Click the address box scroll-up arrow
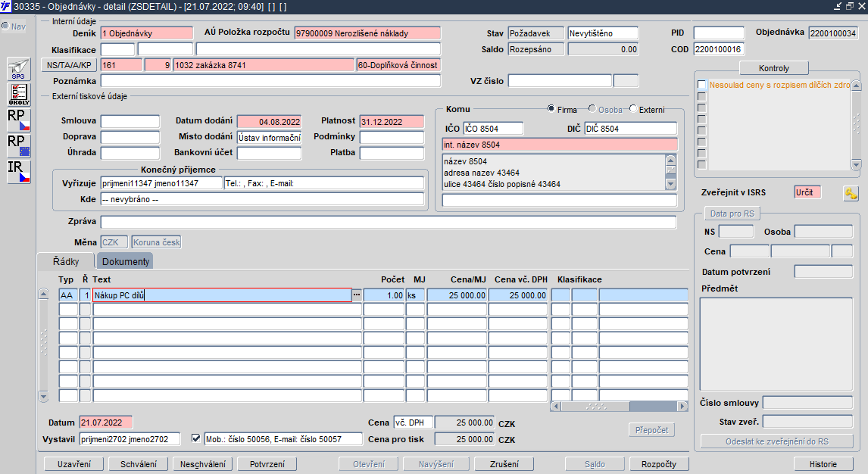This screenshot has width=868, height=474. tap(671, 161)
